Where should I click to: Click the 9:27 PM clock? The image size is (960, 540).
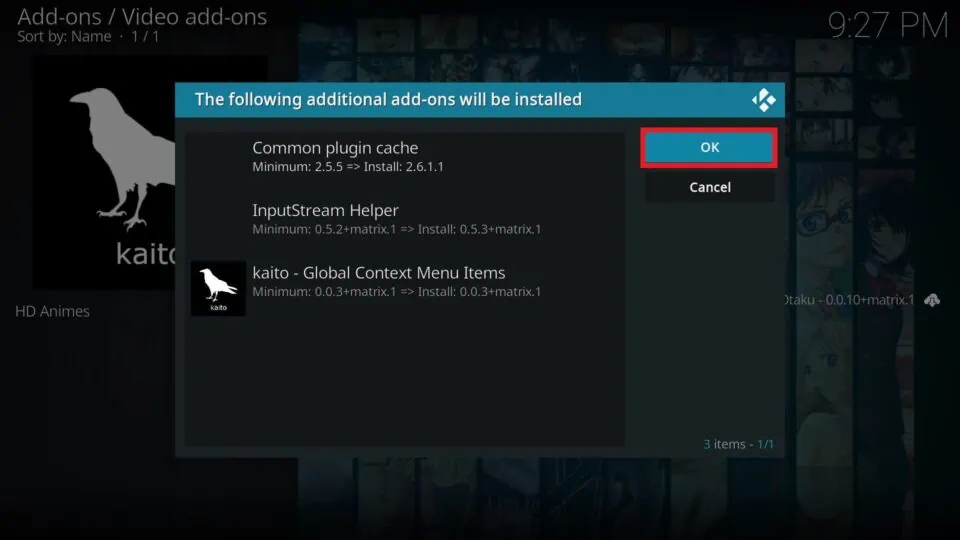(x=888, y=25)
